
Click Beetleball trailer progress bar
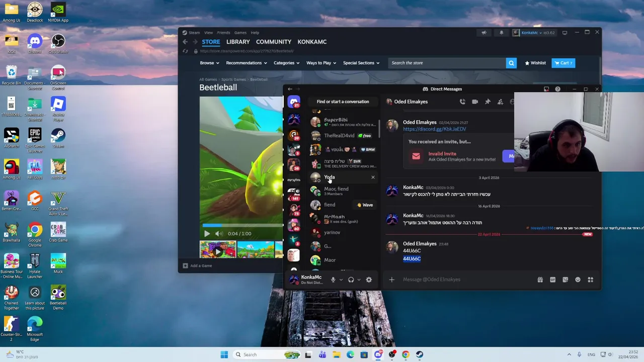tap(242, 226)
